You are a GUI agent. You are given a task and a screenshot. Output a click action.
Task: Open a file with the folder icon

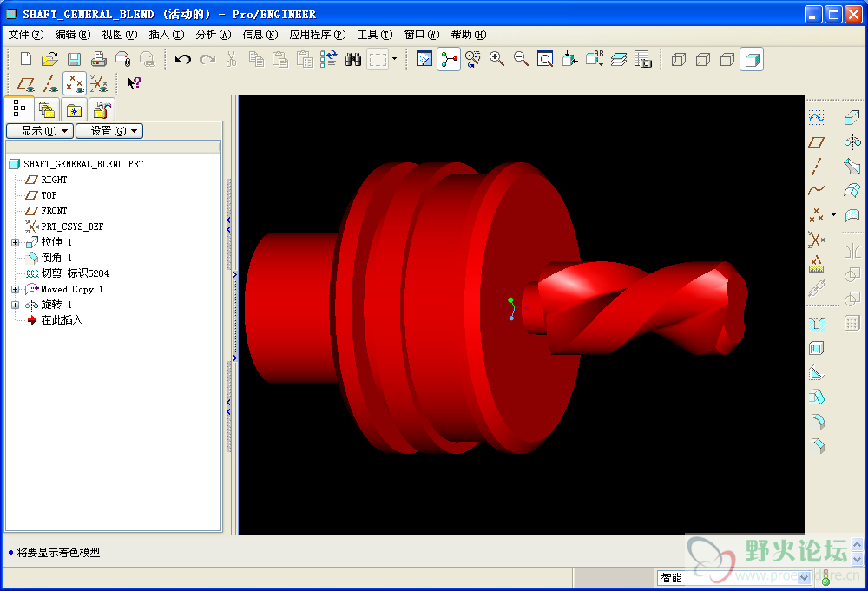49,59
